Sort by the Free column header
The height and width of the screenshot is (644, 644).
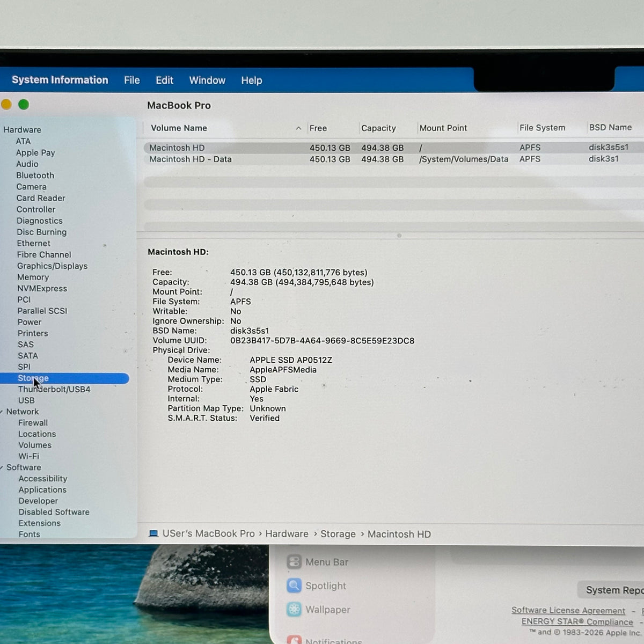point(318,128)
